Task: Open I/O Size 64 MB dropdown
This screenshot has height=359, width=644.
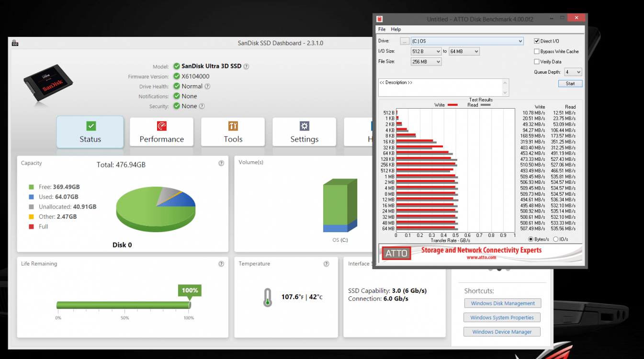Action: (x=464, y=51)
